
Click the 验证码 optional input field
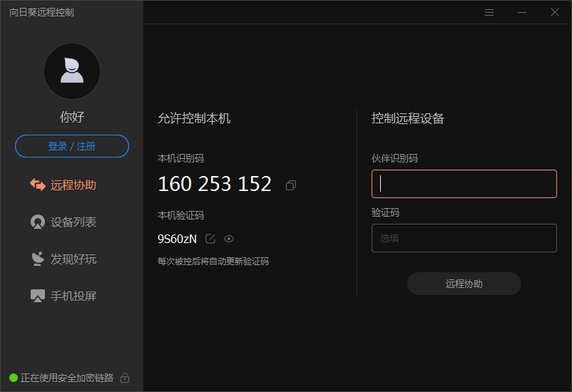pos(464,238)
